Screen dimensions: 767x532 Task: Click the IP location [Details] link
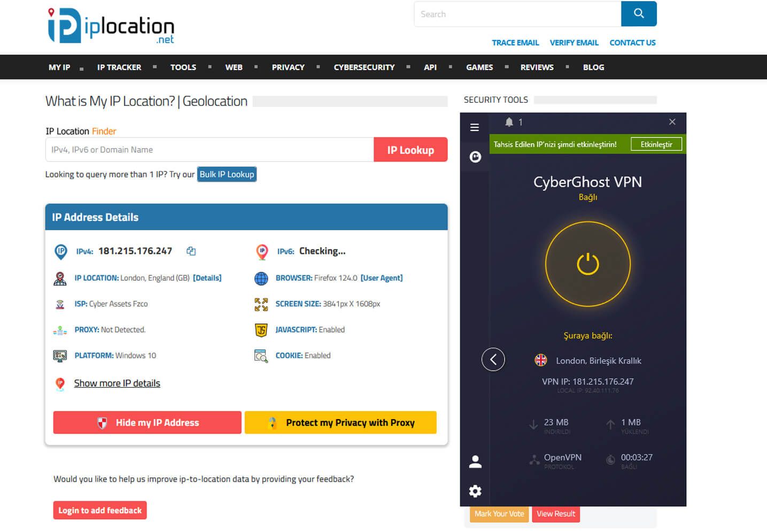point(207,278)
